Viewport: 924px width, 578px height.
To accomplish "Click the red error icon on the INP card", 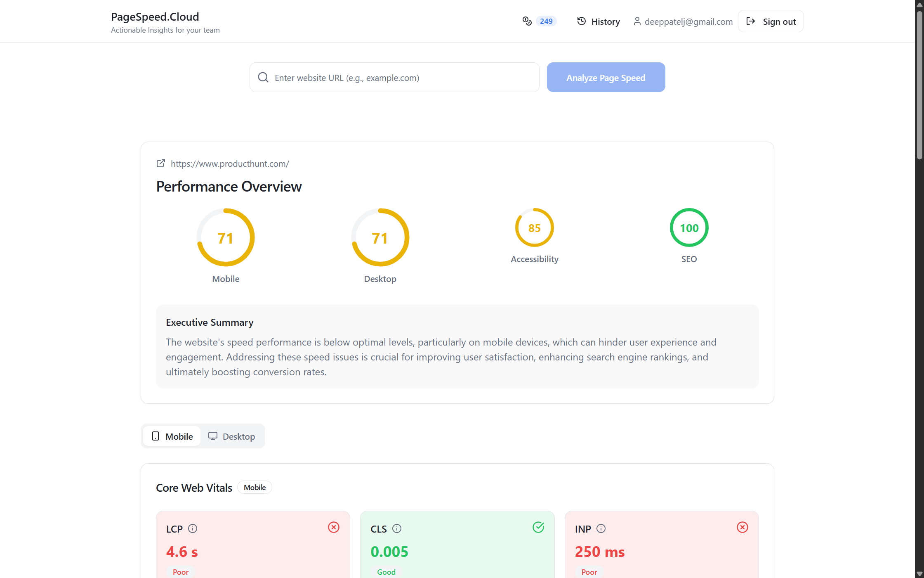I will pyautogui.click(x=742, y=527).
